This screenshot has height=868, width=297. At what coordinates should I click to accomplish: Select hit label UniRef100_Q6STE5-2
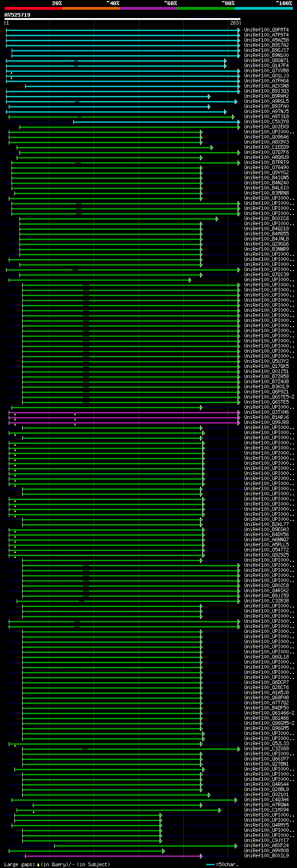point(269,397)
